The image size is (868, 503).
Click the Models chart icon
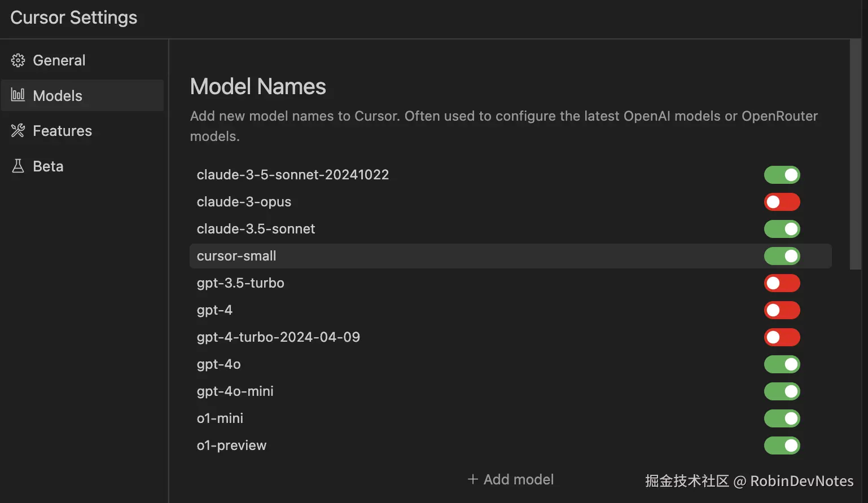tap(18, 95)
